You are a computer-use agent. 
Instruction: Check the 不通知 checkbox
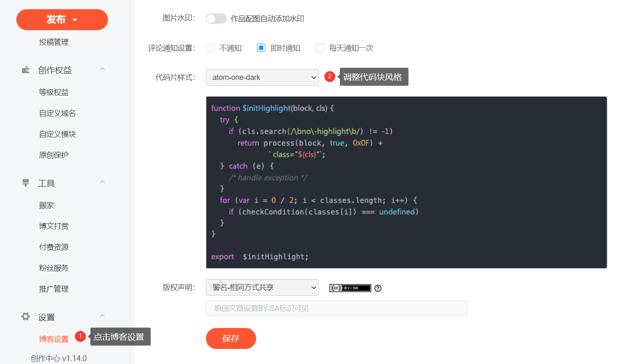(210, 48)
